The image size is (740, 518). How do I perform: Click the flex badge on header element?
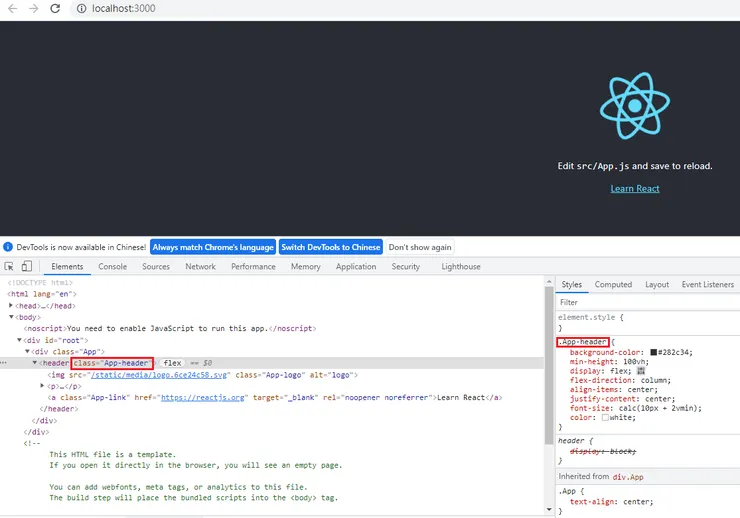pos(172,363)
